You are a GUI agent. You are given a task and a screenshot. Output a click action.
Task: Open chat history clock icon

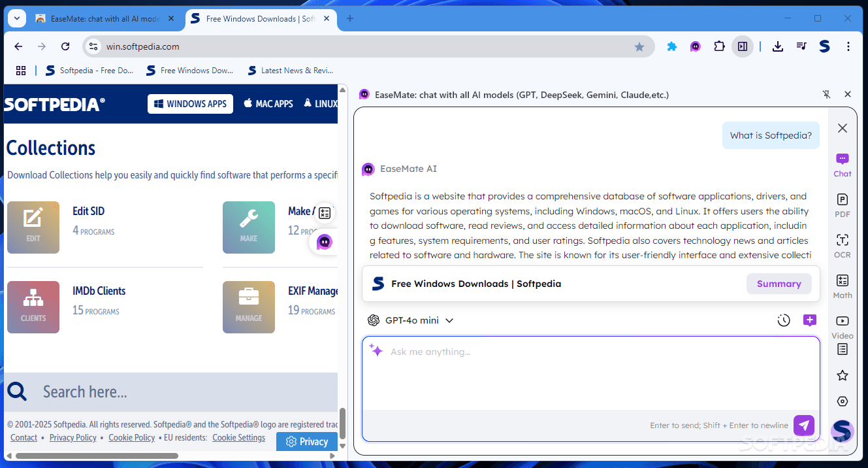coord(784,320)
